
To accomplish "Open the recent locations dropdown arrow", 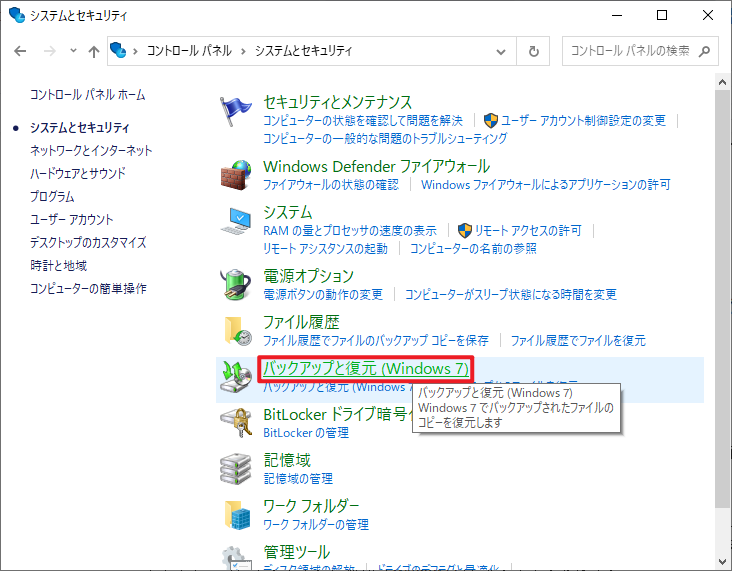I will [73, 50].
